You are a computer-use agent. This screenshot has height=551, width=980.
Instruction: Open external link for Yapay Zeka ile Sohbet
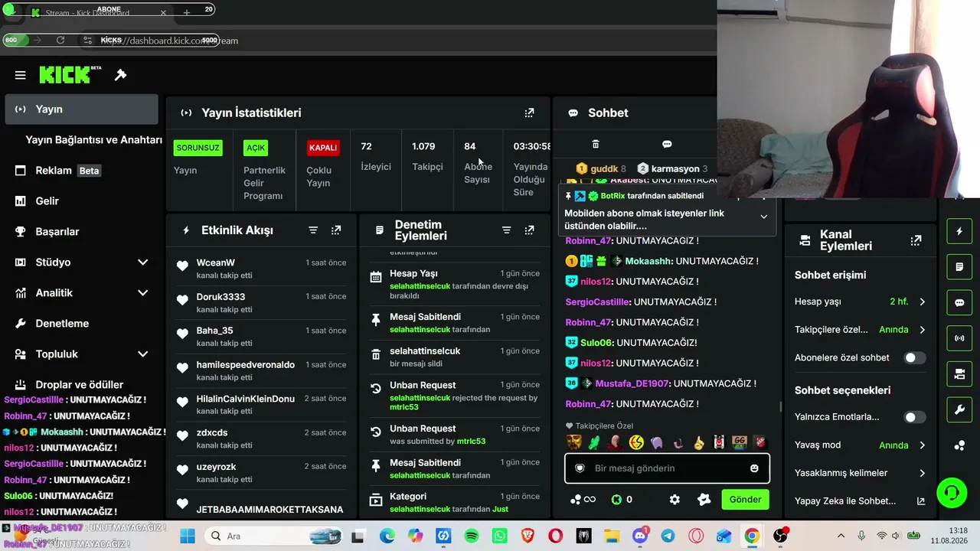[921, 501]
